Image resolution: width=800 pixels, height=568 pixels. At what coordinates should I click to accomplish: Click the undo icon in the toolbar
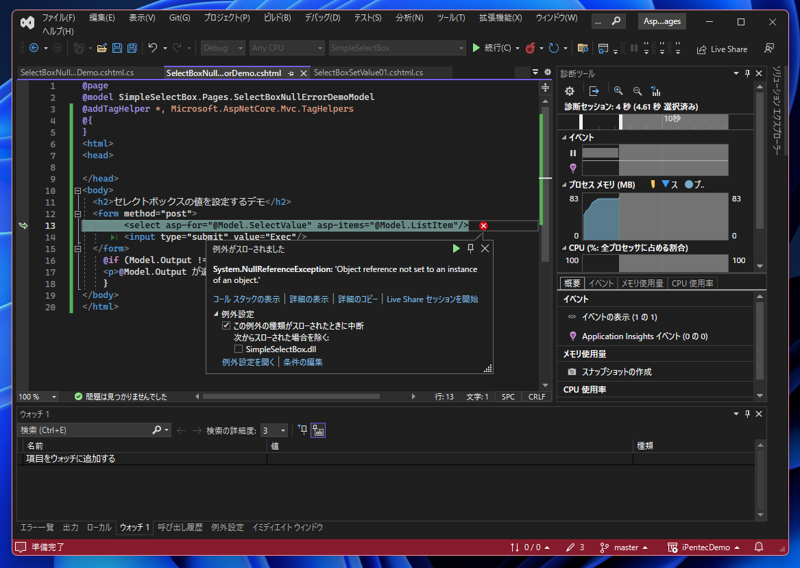pyautogui.click(x=153, y=48)
